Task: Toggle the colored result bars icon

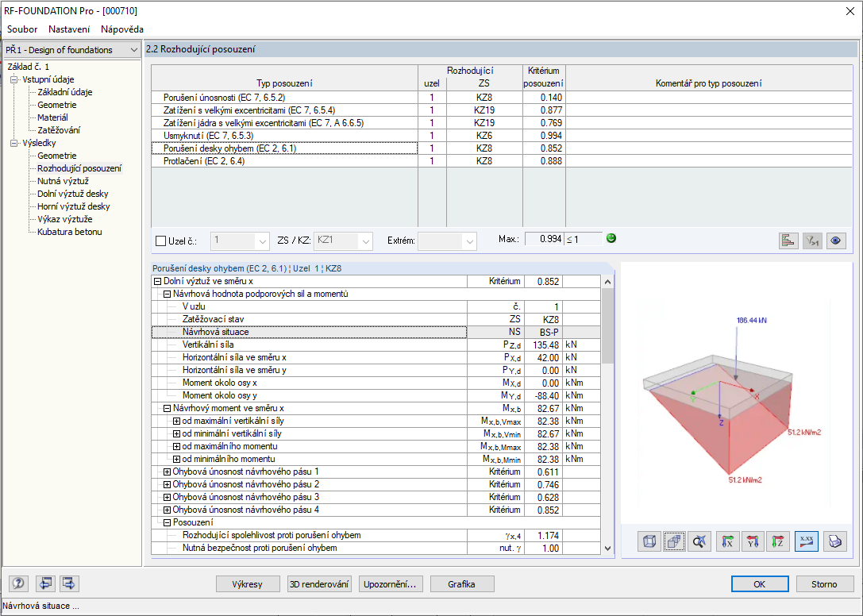Action: tap(788, 241)
